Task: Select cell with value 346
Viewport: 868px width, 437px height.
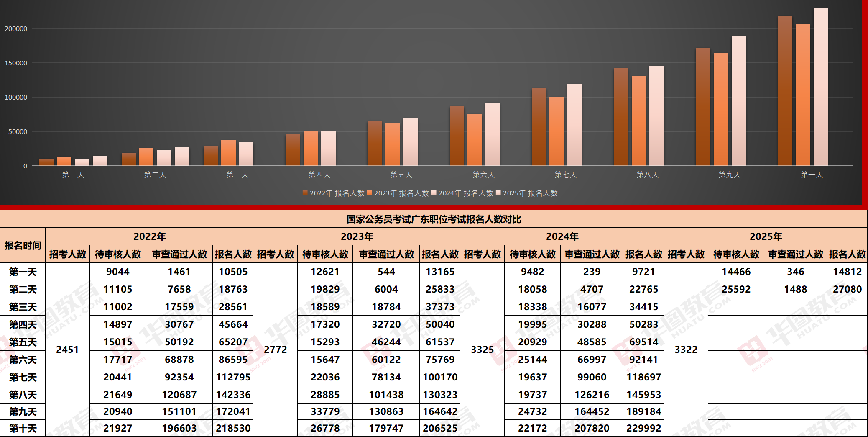Action: tap(796, 272)
